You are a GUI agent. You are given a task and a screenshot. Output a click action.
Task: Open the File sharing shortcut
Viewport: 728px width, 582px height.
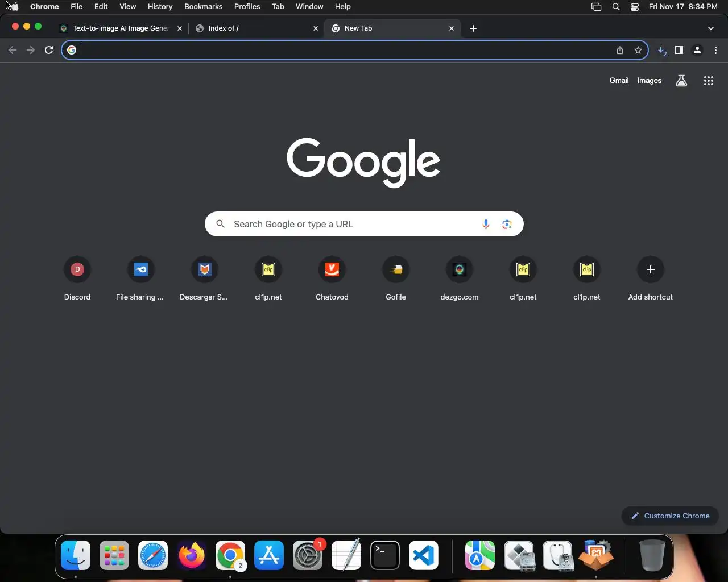[x=141, y=278]
